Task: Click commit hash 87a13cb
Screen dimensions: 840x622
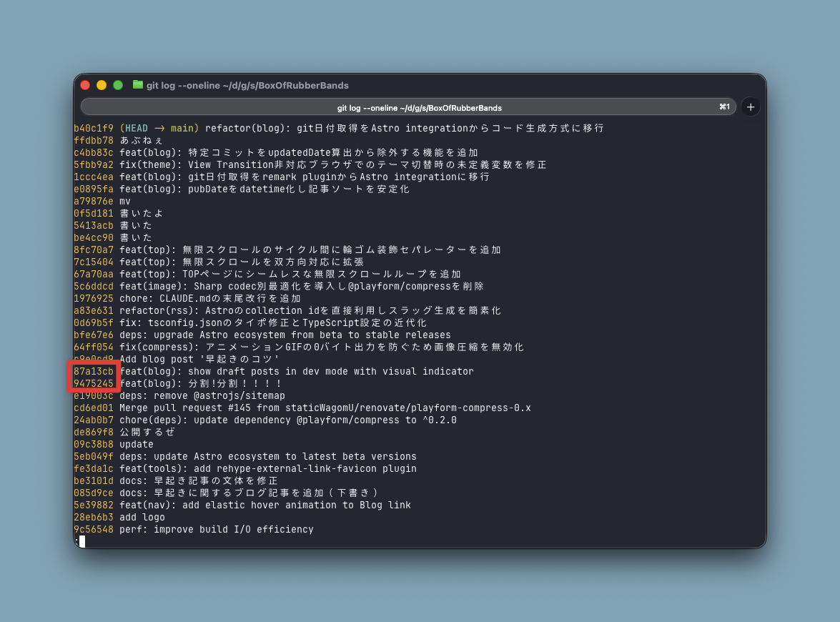Action: pyautogui.click(x=94, y=371)
